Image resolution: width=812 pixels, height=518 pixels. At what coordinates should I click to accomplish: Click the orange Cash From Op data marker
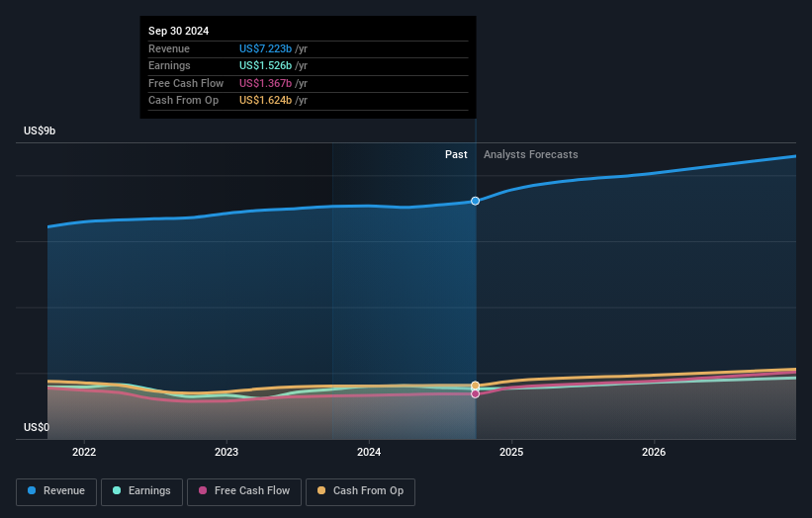pyautogui.click(x=475, y=386)
